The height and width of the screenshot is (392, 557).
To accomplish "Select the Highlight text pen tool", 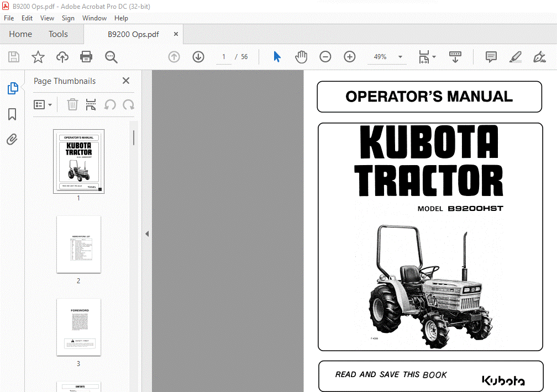I will [x=516, y=57].
